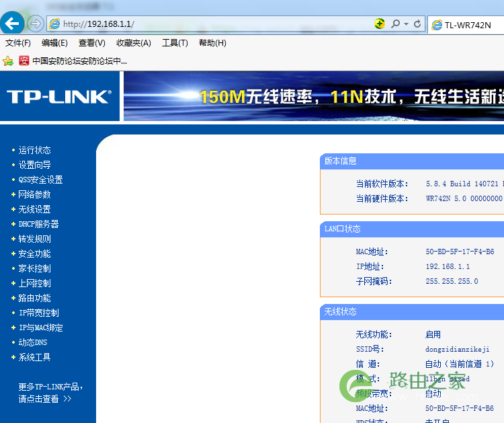The image size is (504, 423).
Task: Click the SSID号 label
Action: tap(370, 349)
